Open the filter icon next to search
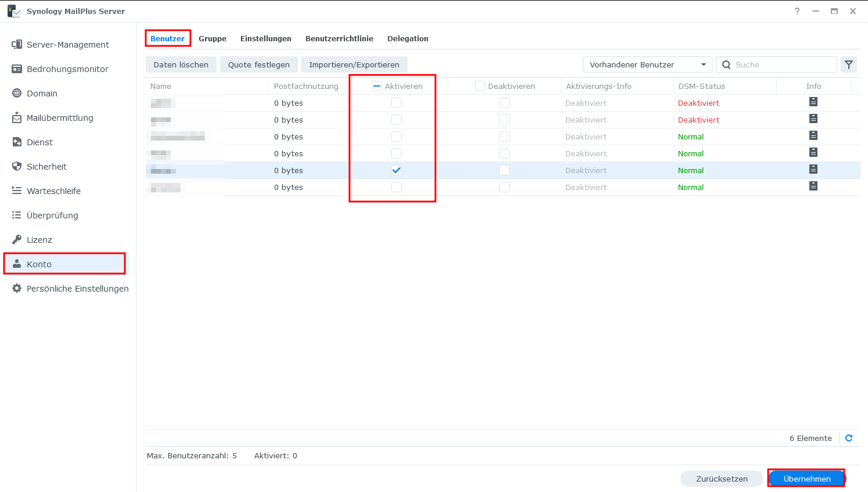This screenshot has height=492, width=868. click(848, 64)
